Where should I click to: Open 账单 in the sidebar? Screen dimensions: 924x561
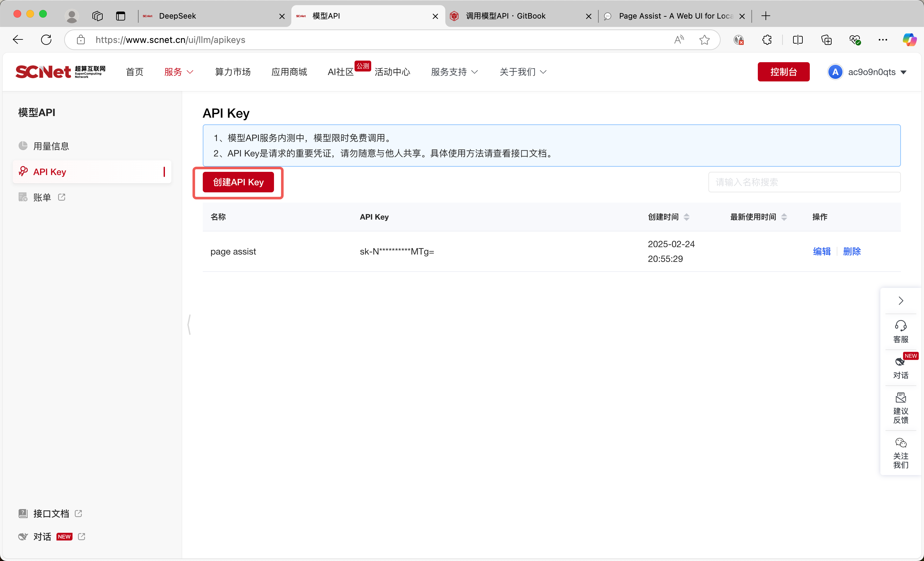coord(92,197)
